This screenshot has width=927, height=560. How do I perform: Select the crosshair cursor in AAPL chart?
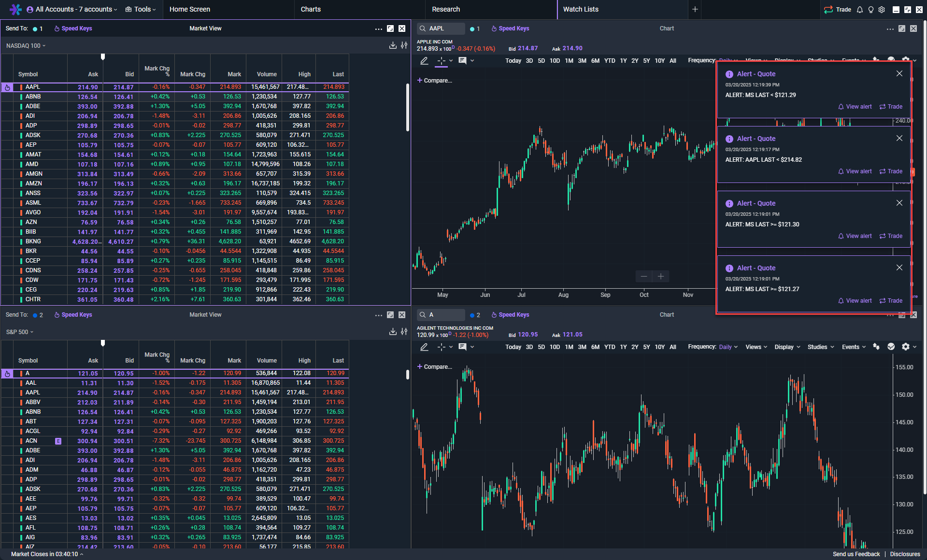coord(441,60)
